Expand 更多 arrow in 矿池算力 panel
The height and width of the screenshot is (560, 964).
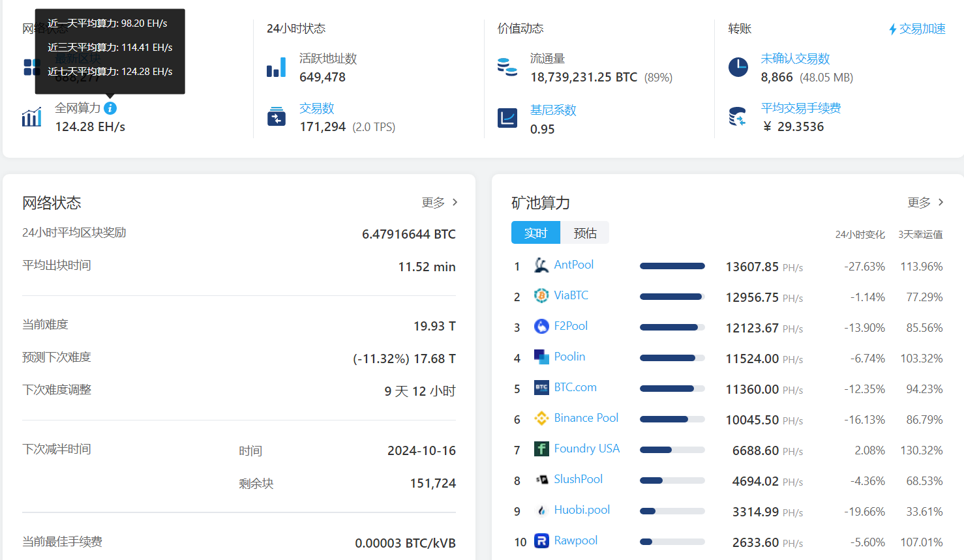[x=941, y=203]
